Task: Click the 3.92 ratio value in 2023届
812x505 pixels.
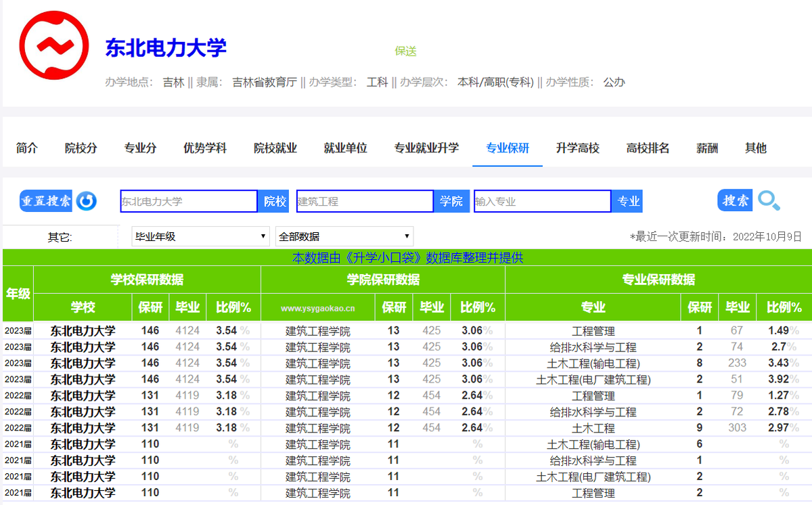Action: pos(779,379)
